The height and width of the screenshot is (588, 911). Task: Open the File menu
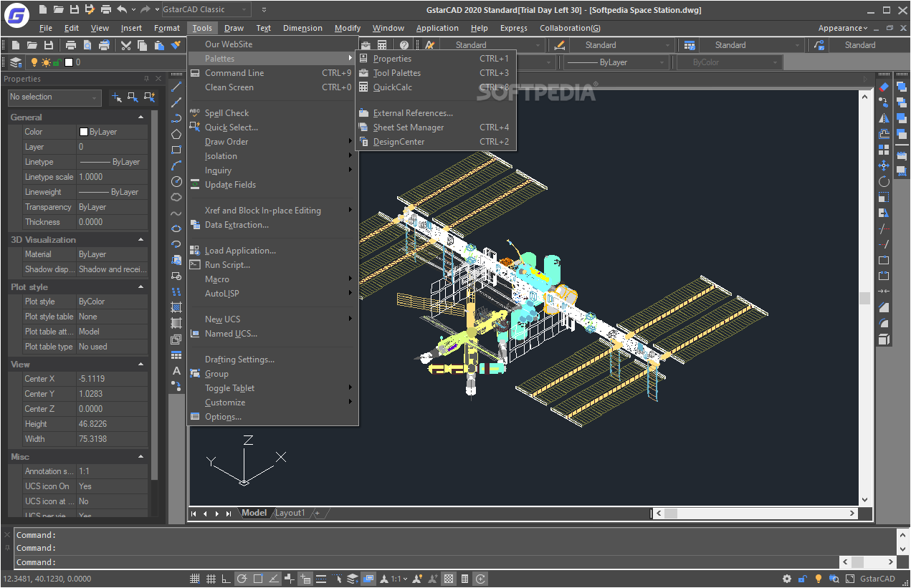click(x=46, y=28)
